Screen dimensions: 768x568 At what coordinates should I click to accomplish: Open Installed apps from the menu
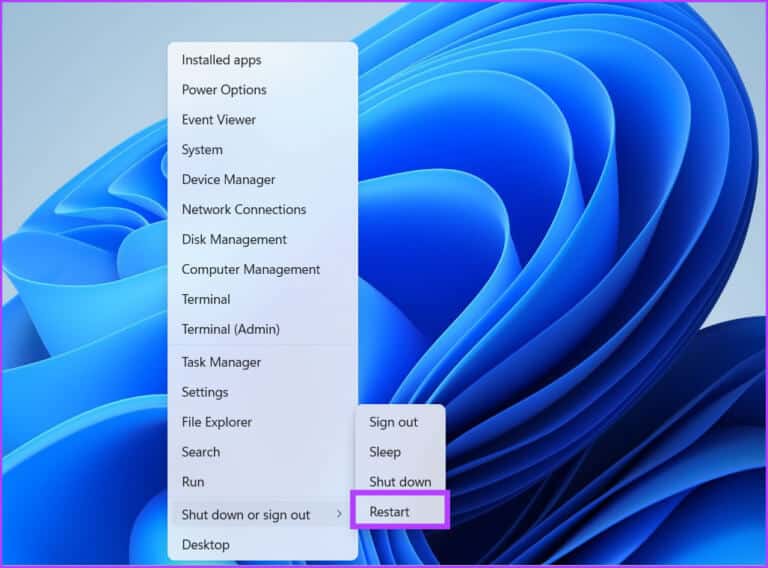[263, 60]
